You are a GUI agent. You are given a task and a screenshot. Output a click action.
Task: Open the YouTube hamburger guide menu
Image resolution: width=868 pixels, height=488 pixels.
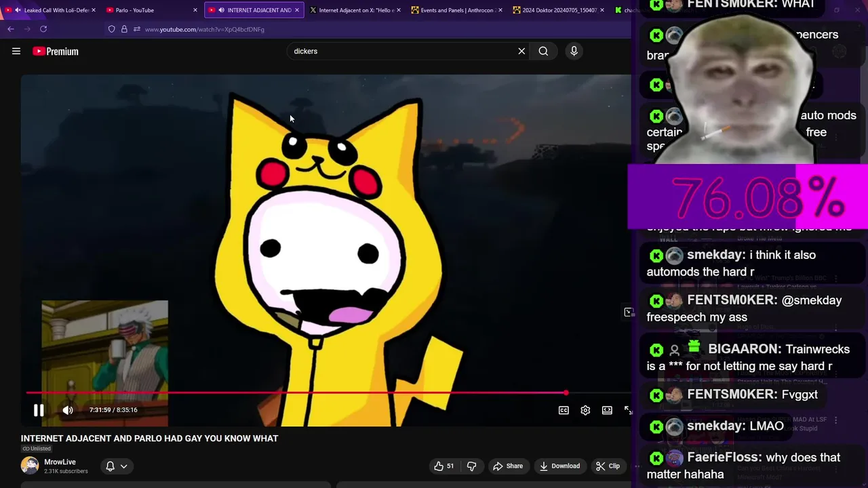point(16,51)
